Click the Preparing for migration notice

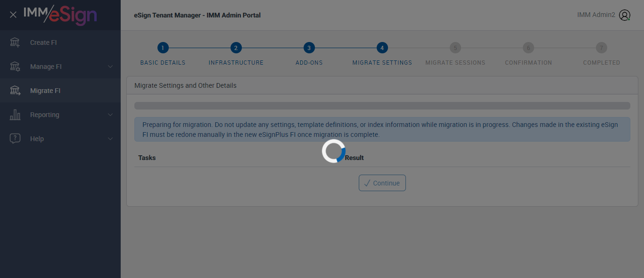[x=382, y=129]
